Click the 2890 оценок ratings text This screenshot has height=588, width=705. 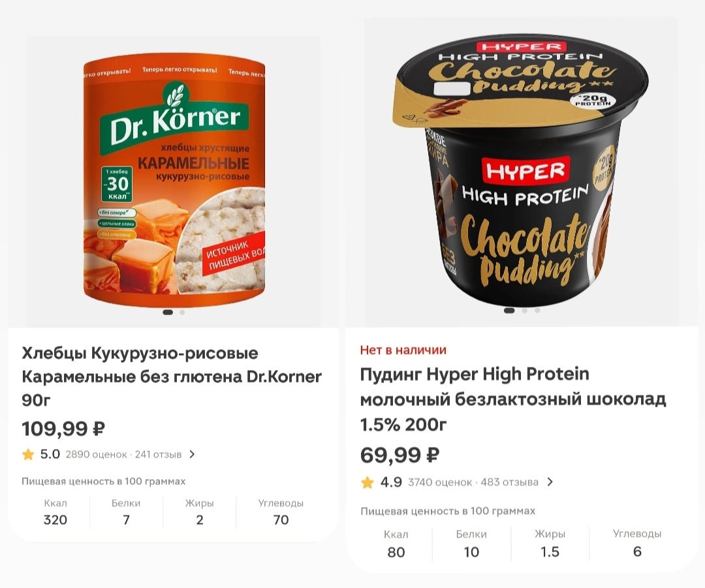96,454
